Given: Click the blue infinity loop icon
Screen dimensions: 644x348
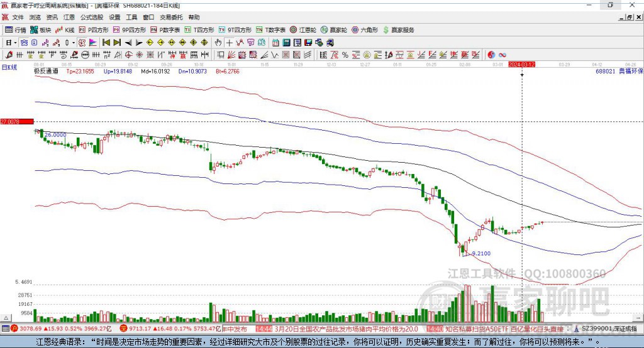Looking at the screenshot, I should click(x=502, y=55).
